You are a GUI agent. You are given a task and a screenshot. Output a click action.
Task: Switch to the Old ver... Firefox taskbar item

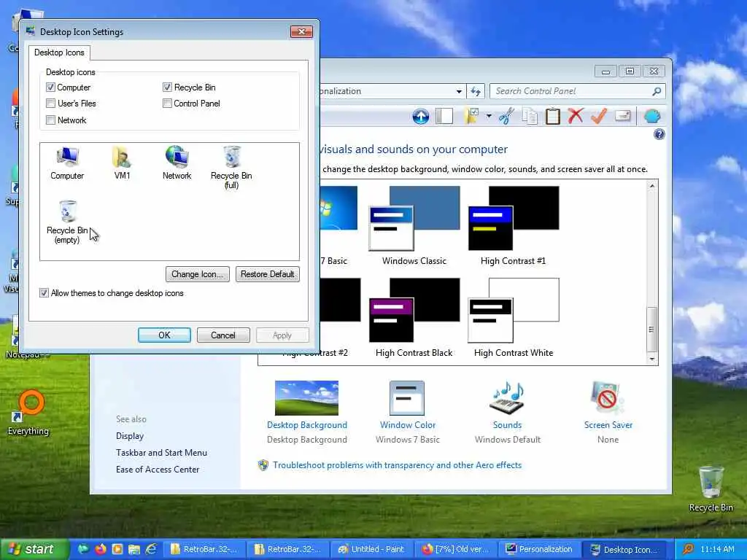455,549
